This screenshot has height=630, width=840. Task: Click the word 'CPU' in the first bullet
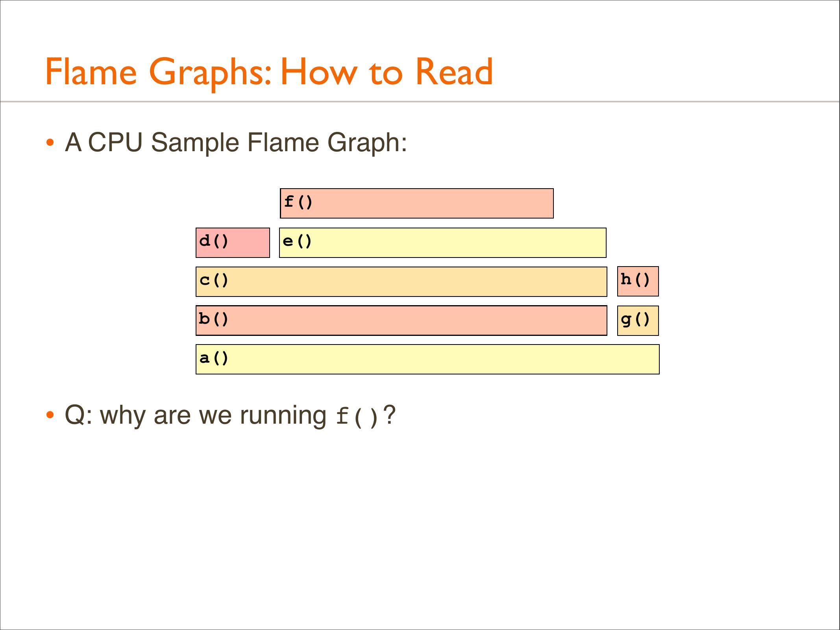coord(115,142)
